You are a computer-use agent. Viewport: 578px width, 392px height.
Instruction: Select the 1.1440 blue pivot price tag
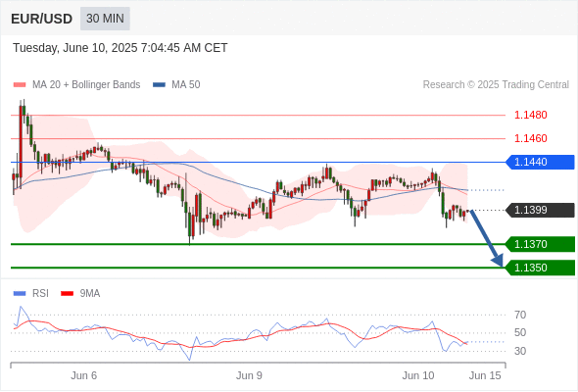(540, 162)
